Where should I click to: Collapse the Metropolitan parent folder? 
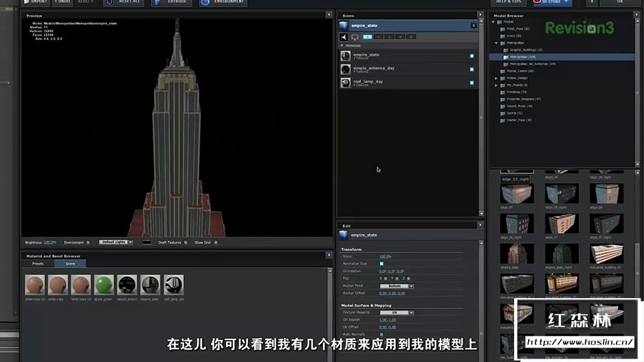pos(496,43)
